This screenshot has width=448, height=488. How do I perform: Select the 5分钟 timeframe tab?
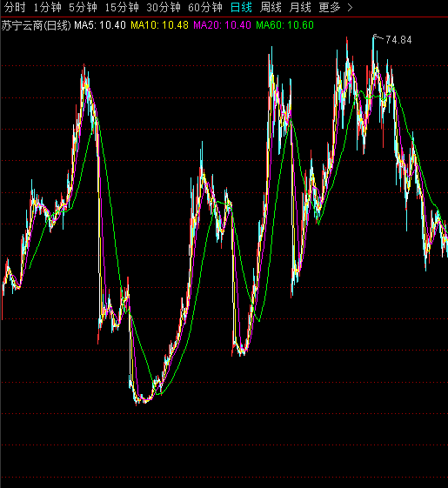83,8
